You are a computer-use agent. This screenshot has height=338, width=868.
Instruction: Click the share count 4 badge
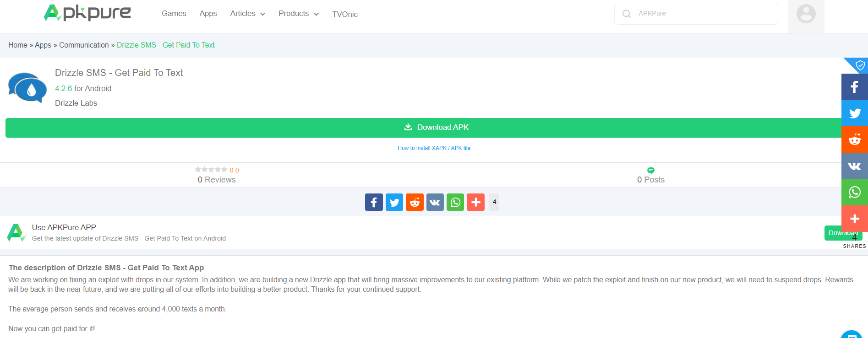(494, 202)
